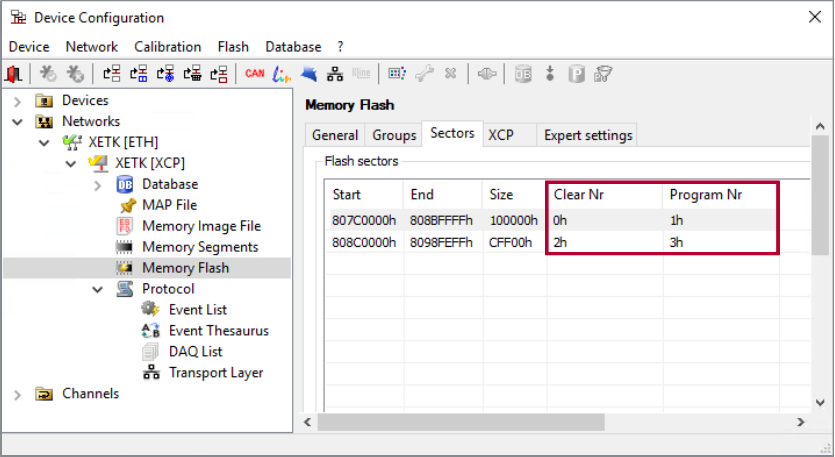
Task: Collapse the Networks tree node
Action: [18, 122]
